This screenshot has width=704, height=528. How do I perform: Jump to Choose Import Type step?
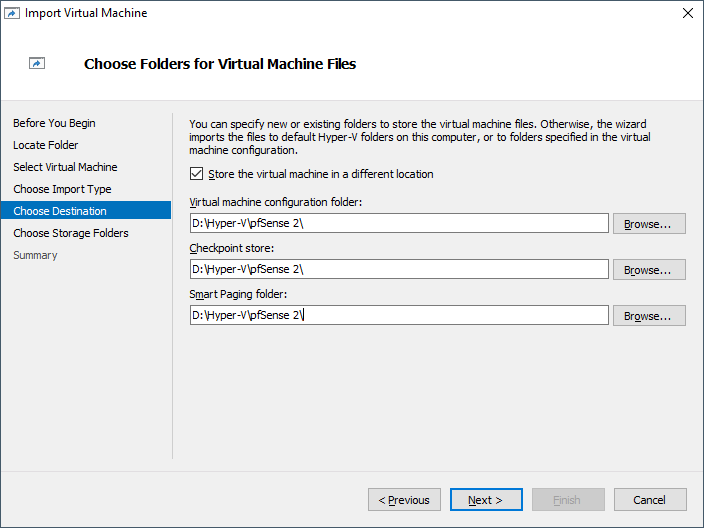[62, 189]
